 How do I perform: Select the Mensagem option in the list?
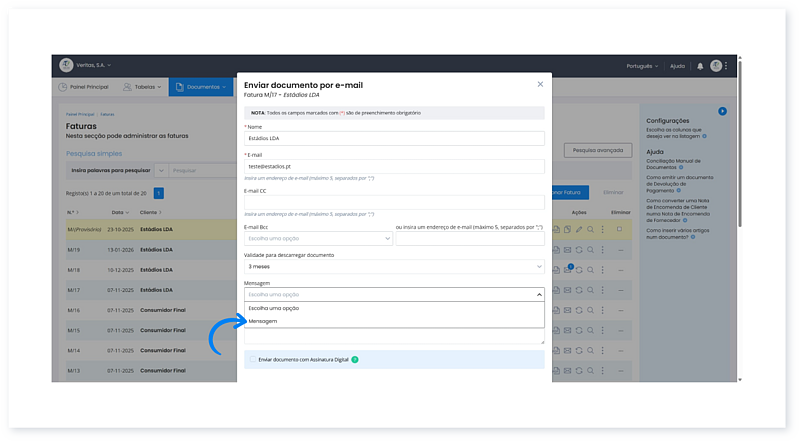coord(265,321)
